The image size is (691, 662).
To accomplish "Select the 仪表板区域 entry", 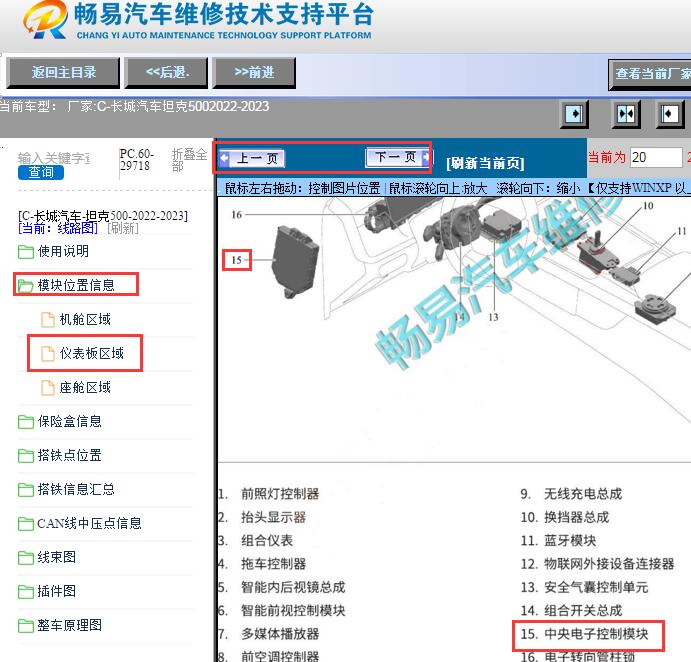I will tap(91, 353).
